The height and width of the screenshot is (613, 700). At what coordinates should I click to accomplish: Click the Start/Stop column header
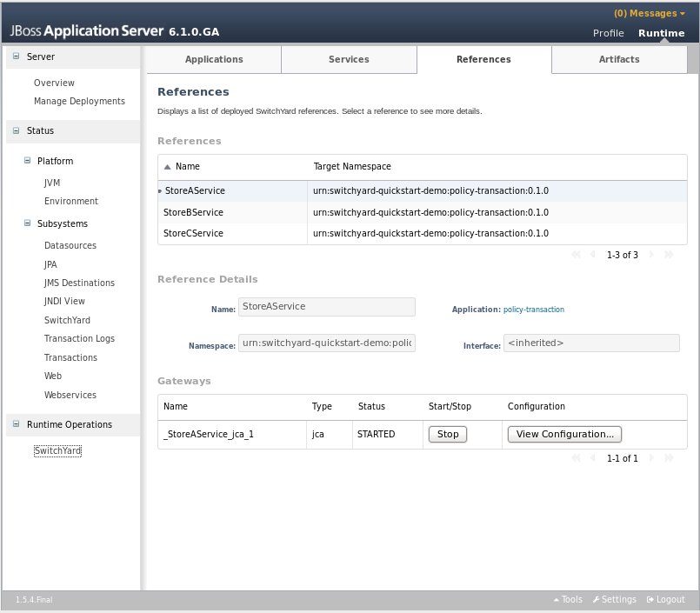click(x=450, y=406)
